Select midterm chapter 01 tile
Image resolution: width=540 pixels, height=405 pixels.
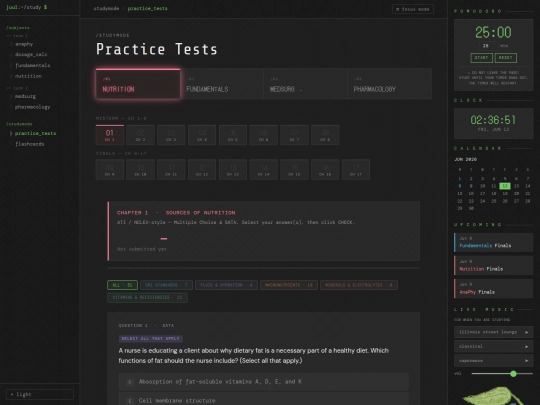tap(110, 135)
